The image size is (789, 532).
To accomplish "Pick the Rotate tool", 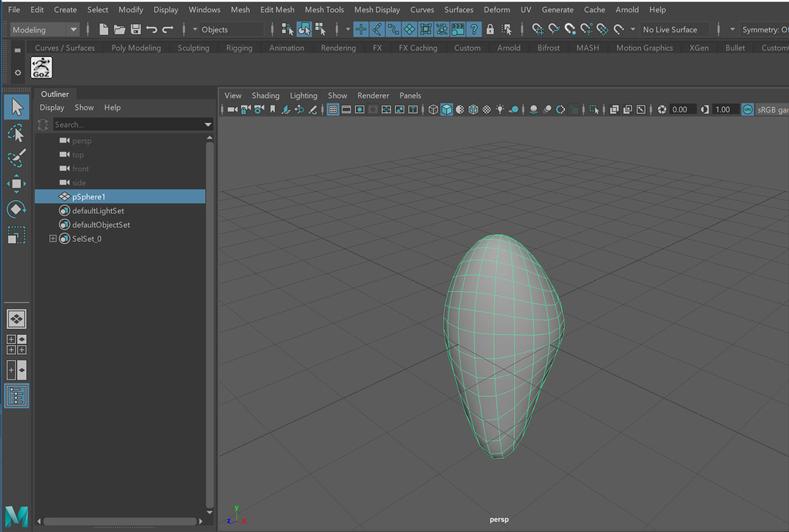I will pos(17,209).
